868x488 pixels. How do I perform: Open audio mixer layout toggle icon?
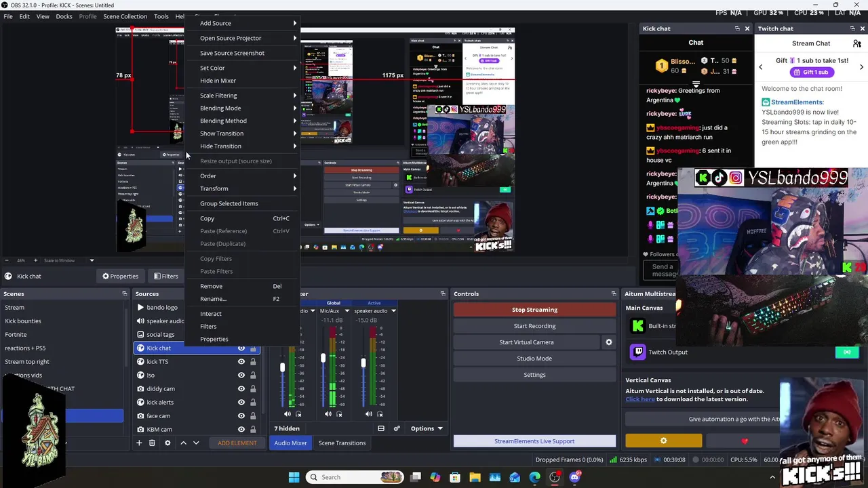(381, 428)
